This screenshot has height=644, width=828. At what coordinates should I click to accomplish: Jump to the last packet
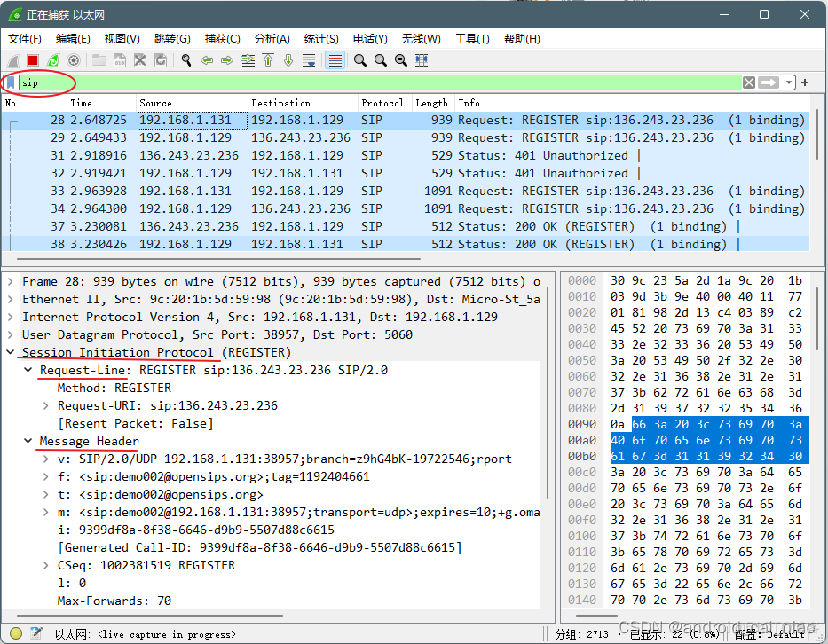[288, 60]
